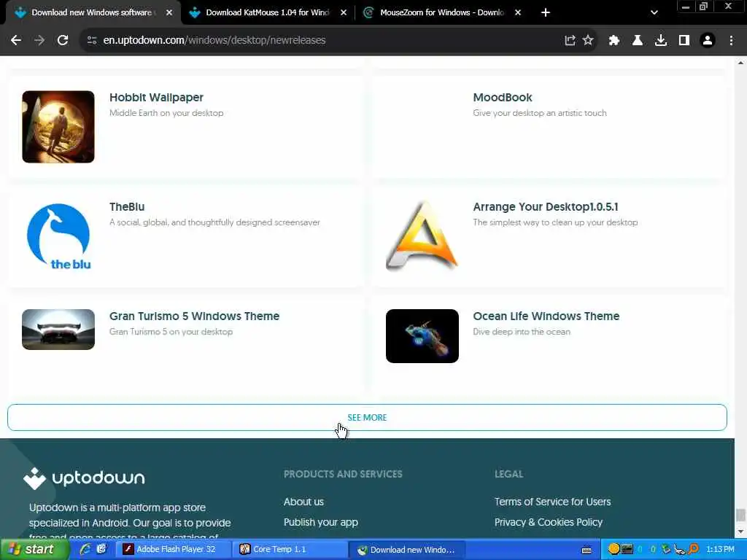Toggle the browser side panel
Screen dimensions: 747x560
[684, 41]
